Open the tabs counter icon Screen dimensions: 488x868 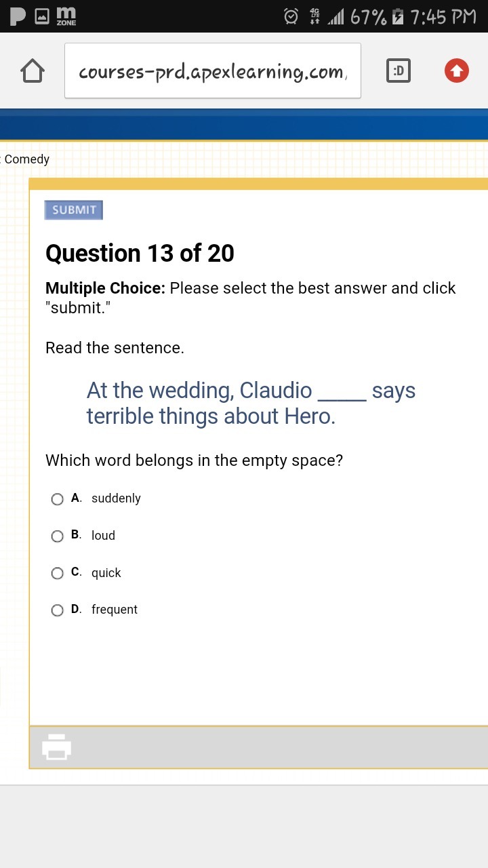pyautogui.click(x=399, y=71)
